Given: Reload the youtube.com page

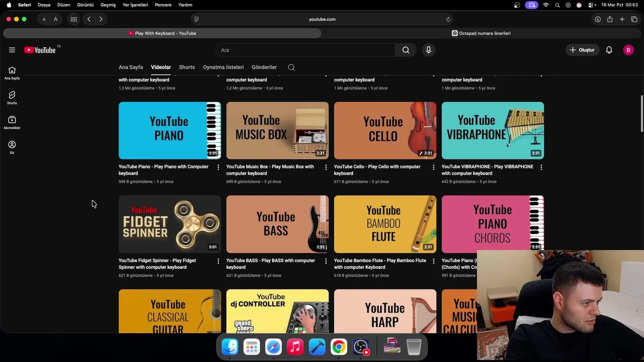Looking at the screenshot, I should pyautogui.click(x=448, y=19).
